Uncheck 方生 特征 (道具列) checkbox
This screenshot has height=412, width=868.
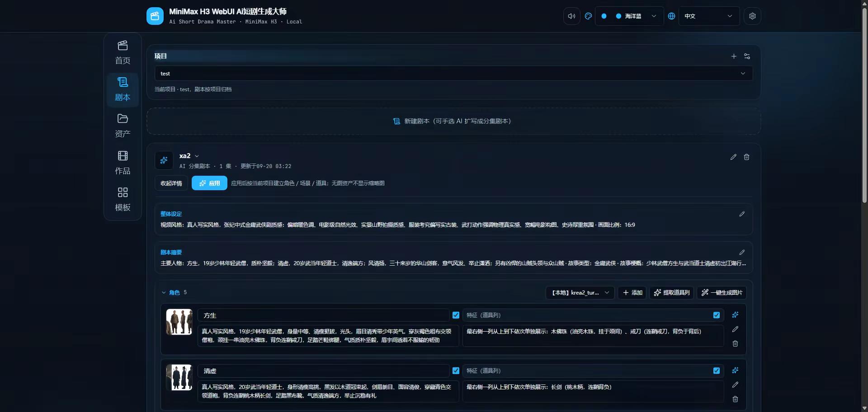click(x=717, y=315)
